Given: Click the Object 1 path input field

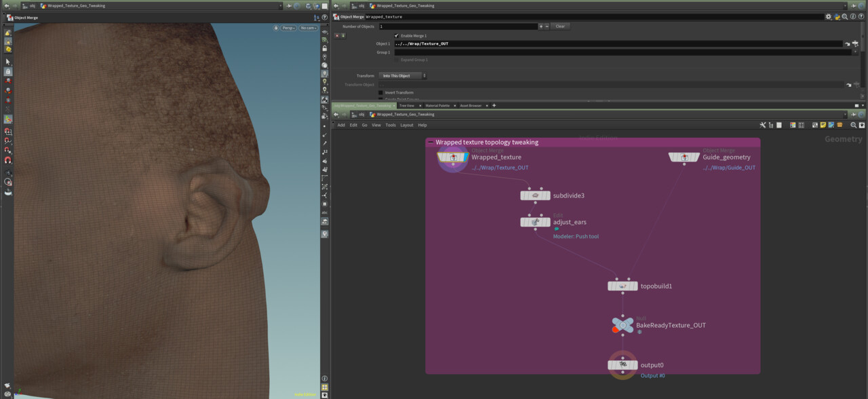Looking at the screenshot, I should click(618, 43).
